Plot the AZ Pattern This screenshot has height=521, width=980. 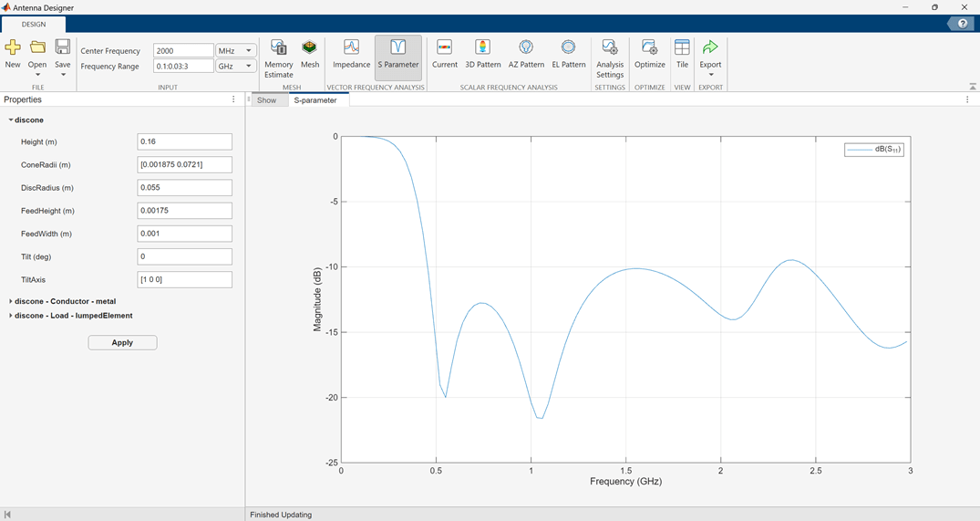coord(525,53)
